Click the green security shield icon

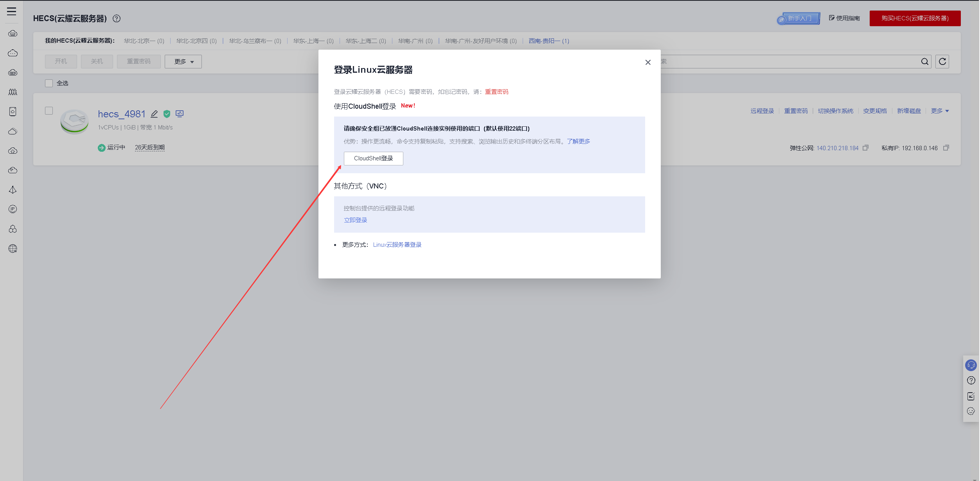click(167, 114)
